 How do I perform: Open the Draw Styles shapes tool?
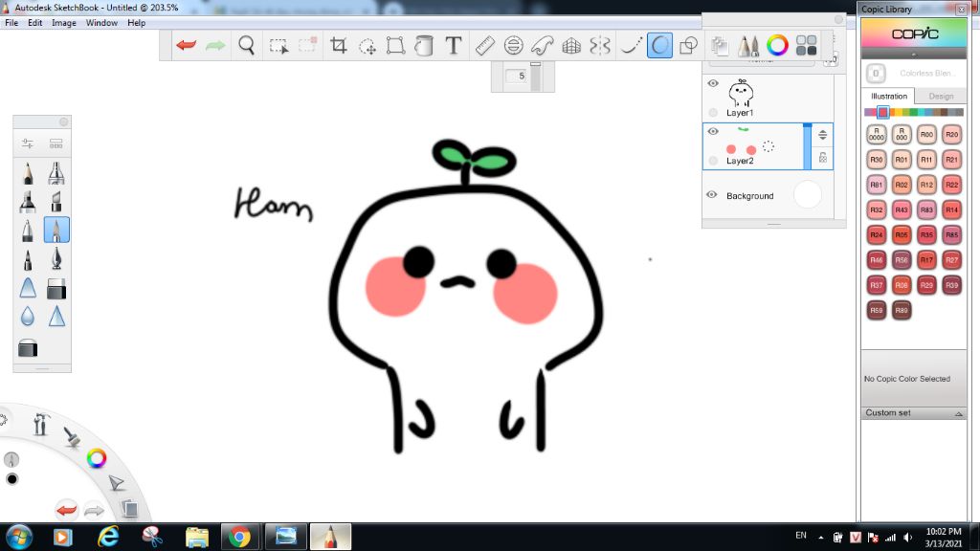[x=688, y=46]
